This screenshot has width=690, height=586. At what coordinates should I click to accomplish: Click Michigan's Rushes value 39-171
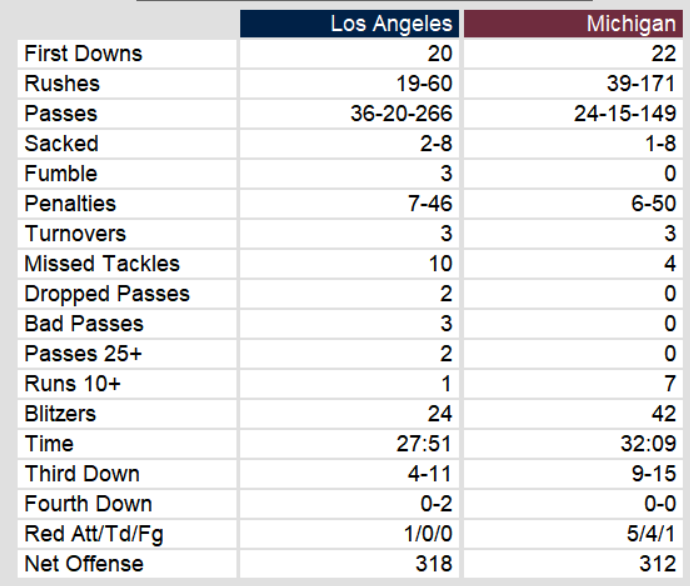click(641, 84)
